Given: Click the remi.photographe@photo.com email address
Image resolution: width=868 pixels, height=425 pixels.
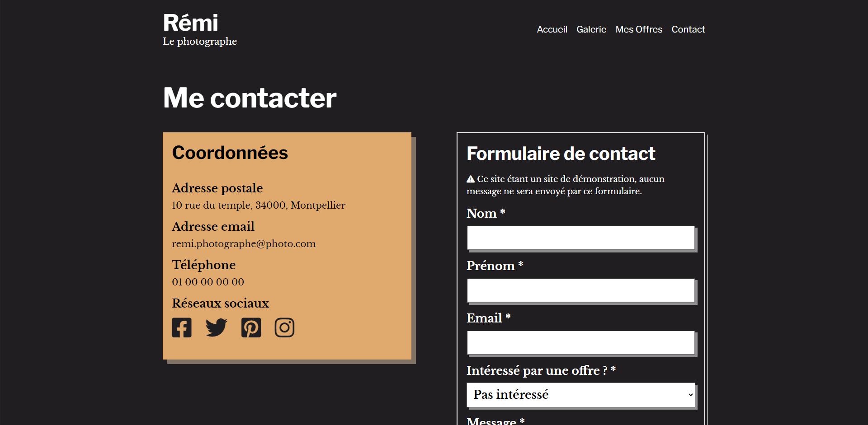Looking at the screenshot, I should click(x=244, y=244).
